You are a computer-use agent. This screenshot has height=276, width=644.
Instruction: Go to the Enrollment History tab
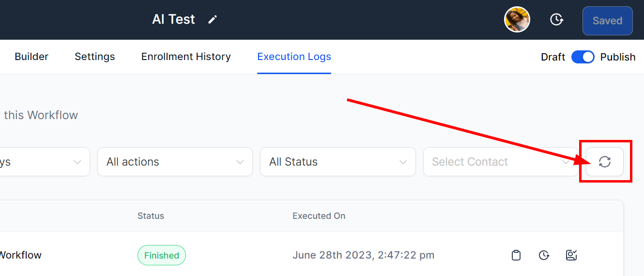pos(186,57)
